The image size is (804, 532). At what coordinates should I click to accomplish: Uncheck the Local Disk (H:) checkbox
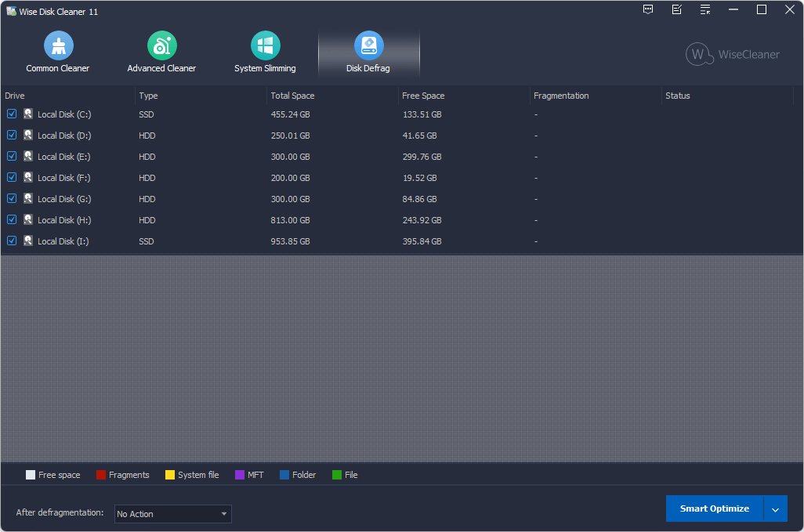pos(12,219)
